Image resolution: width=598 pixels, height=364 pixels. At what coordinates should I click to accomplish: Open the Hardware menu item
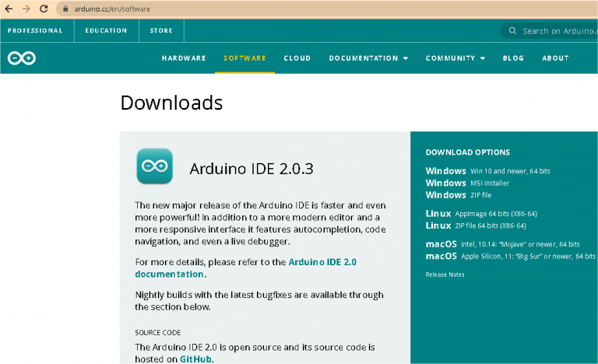(184, 58)
